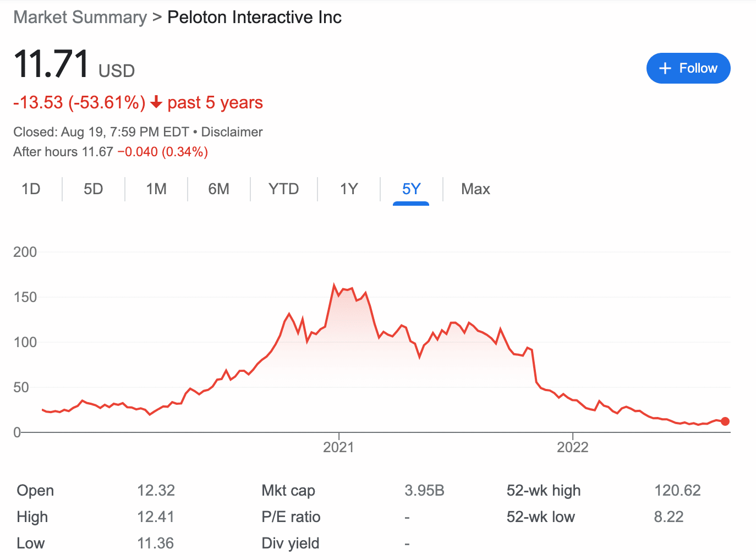This screenshot has height=560, width=756.
Task: Choose the 1M chart range
Action: point(156,189)
